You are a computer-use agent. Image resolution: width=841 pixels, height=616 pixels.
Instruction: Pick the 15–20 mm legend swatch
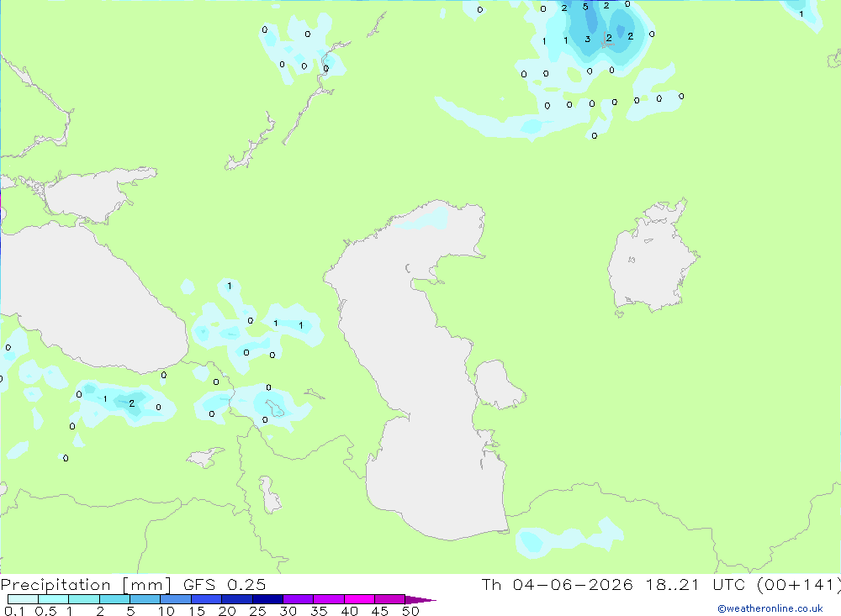pos(207,599)
